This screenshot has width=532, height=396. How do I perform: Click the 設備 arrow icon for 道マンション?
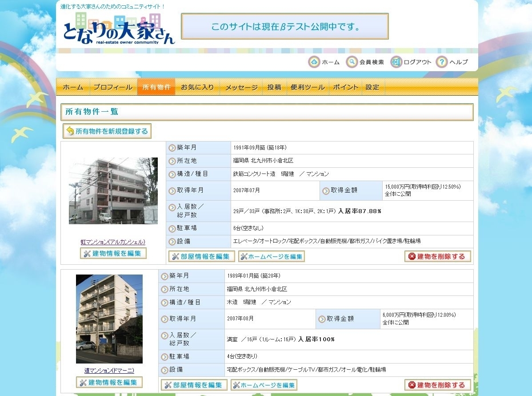click(164, 370)
